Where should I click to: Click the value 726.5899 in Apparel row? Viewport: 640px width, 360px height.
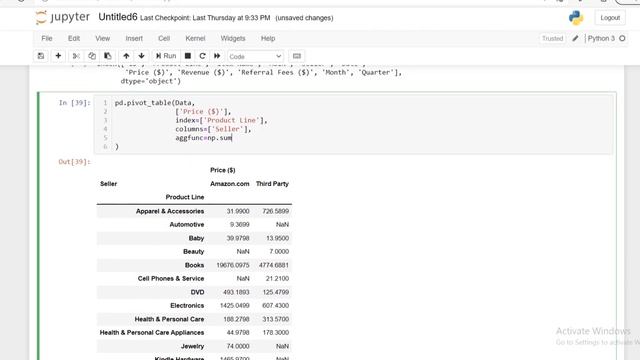[x=276, y=211]
